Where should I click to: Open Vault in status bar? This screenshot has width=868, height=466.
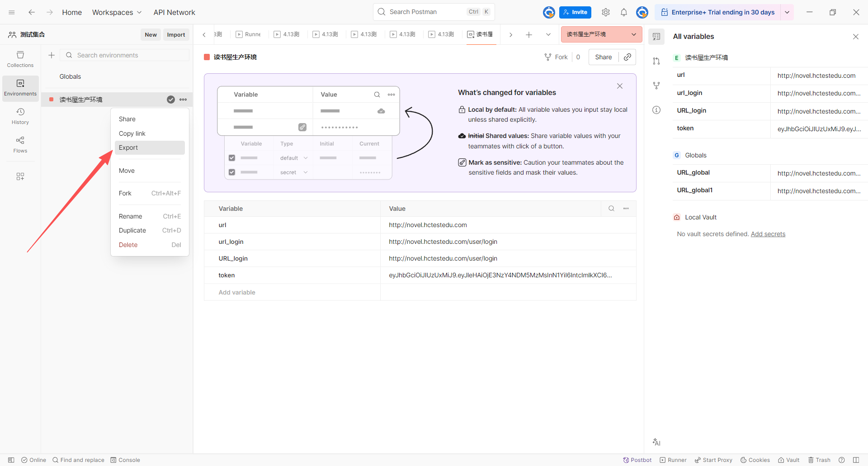789,460
